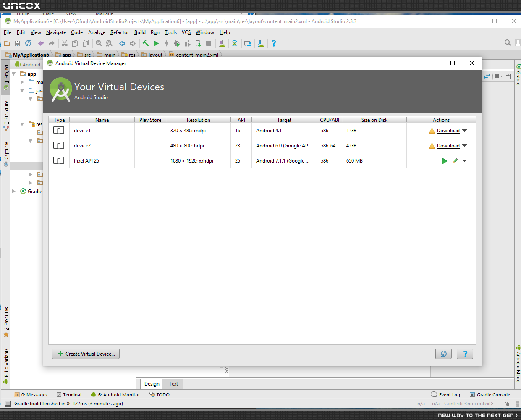Image resolution: width=521 pixels, height=420 pixels.
Task: Open actions dropdown arrow for device2
Action: tap(465, 146)
